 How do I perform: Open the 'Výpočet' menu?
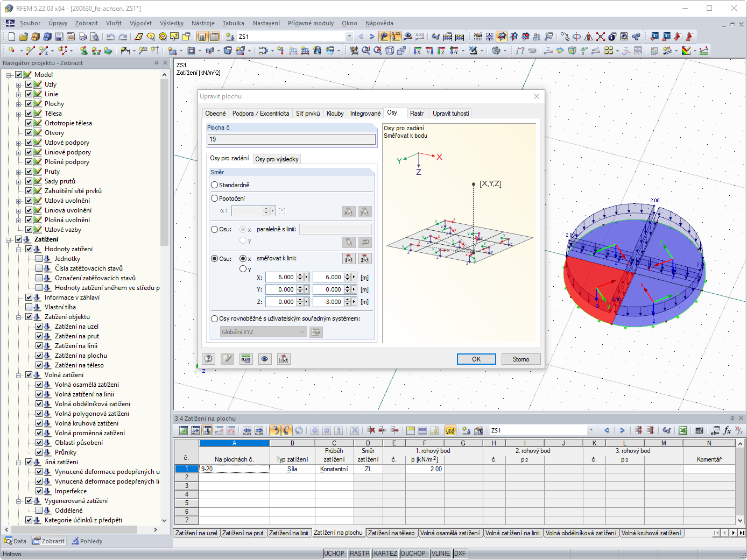pyautogui.click(x=140, y=23)
